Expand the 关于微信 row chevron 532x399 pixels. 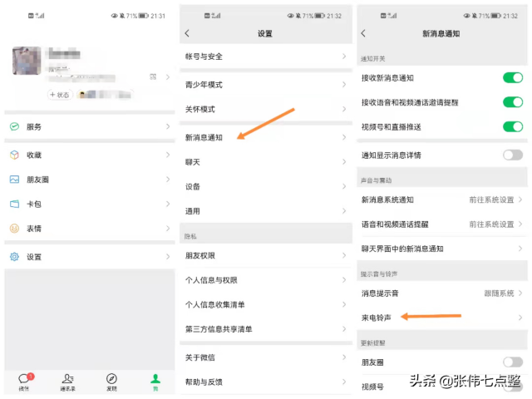click(x=344, y=357)
